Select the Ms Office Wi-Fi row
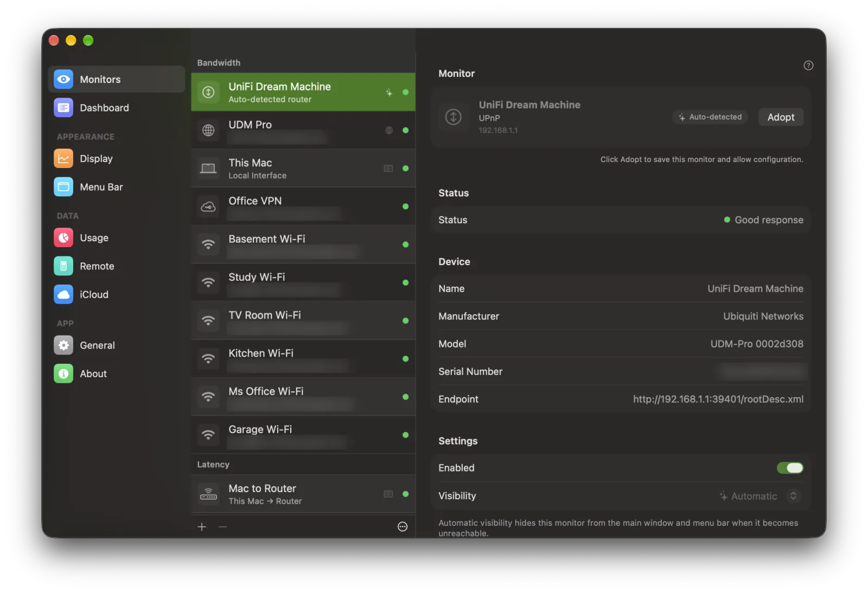The height and width of the screenshot is (593, 868). tap(303, 397)
